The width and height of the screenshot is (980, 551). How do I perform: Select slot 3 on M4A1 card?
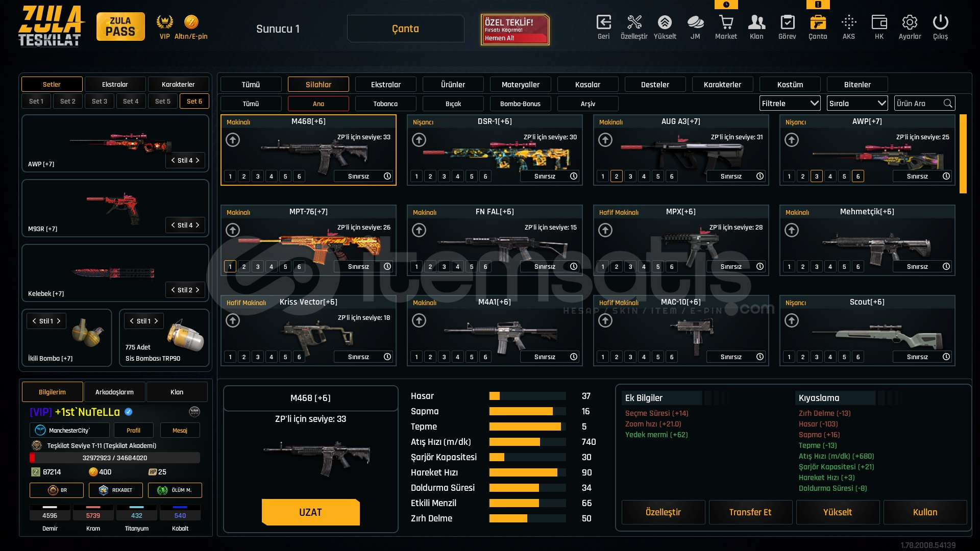pos(444,357)
